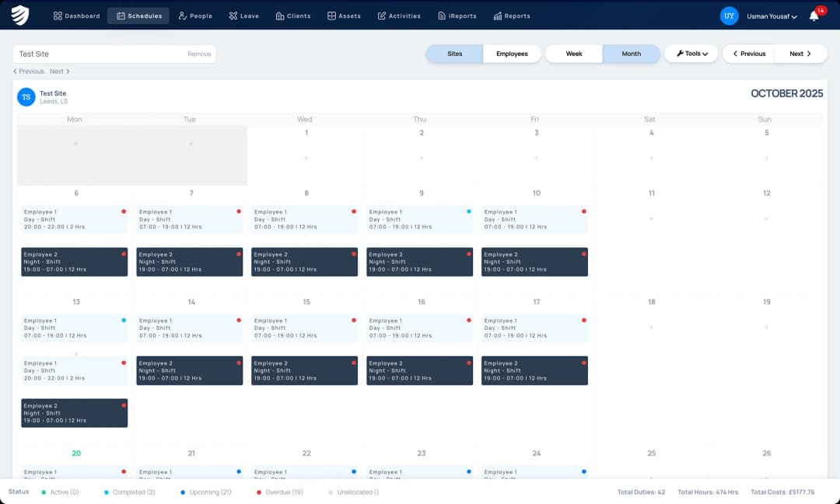Click the UY user avatar

click(729, 16)
